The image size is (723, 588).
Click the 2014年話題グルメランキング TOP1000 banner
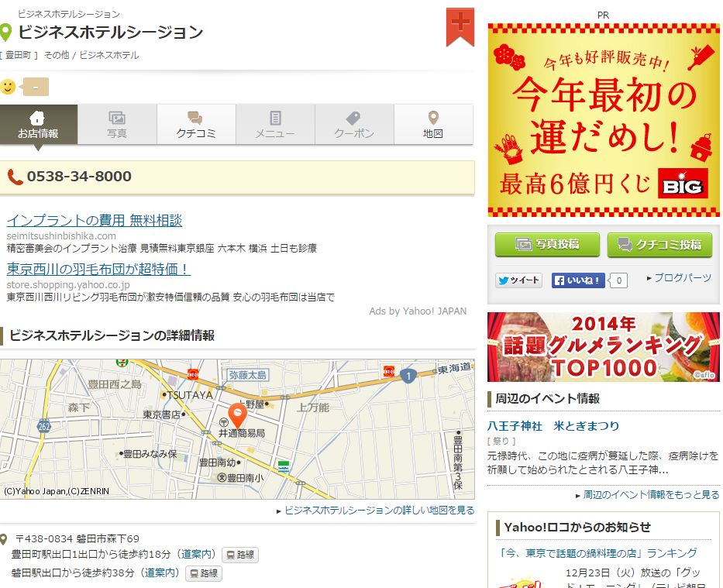pyautogui.click(x=604, y=347)
